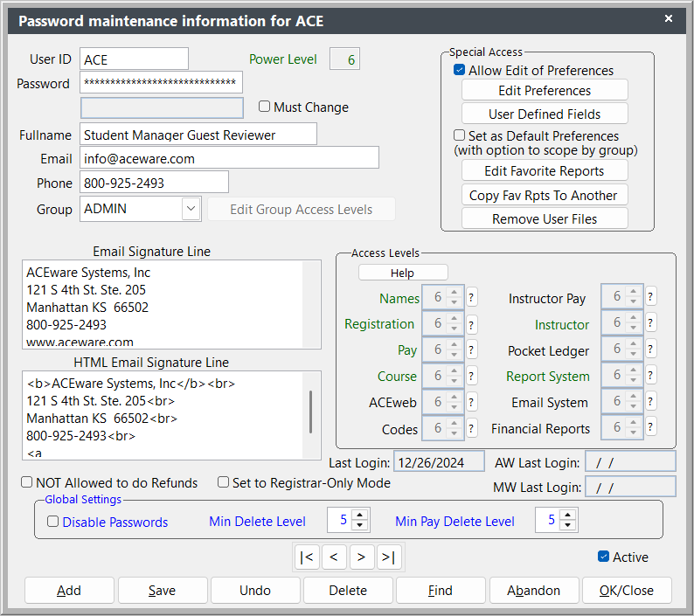Screen dimensions: 694x616
Task: Open help for Codes access level
Action: [471, 428]
